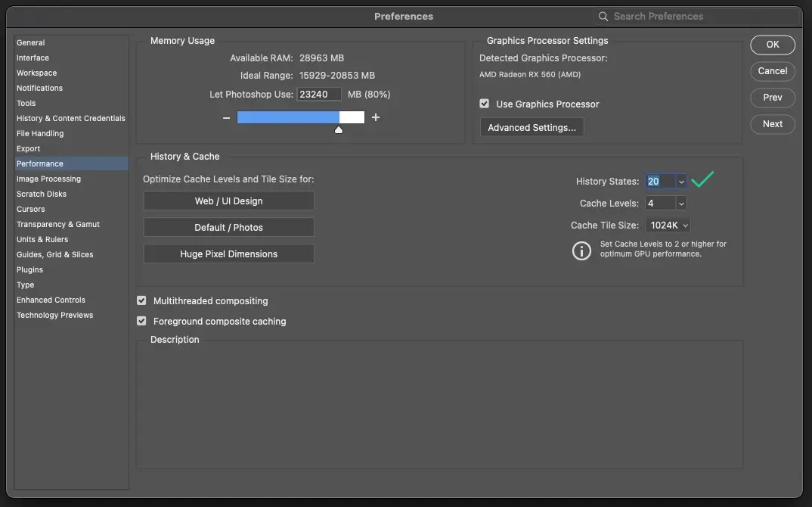Click the OK button
812x507 pixels.
pyautogui.click(x=773, y=45)
